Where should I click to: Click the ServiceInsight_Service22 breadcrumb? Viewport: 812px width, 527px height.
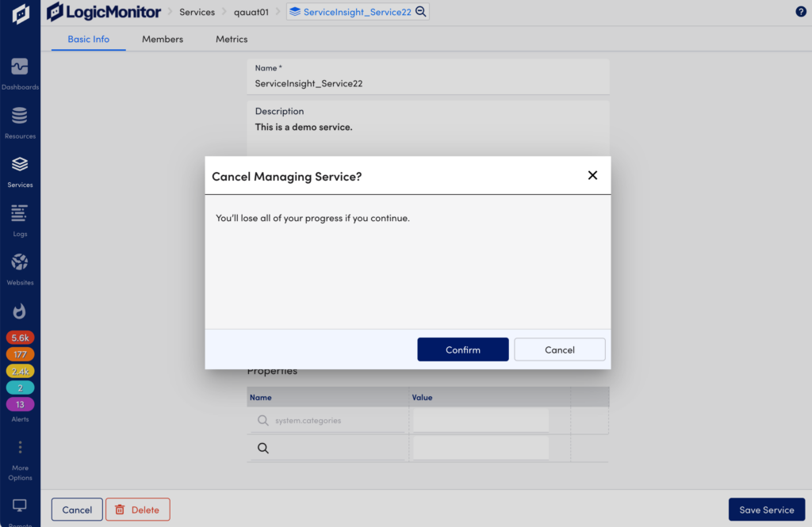[x=358, y=11]
